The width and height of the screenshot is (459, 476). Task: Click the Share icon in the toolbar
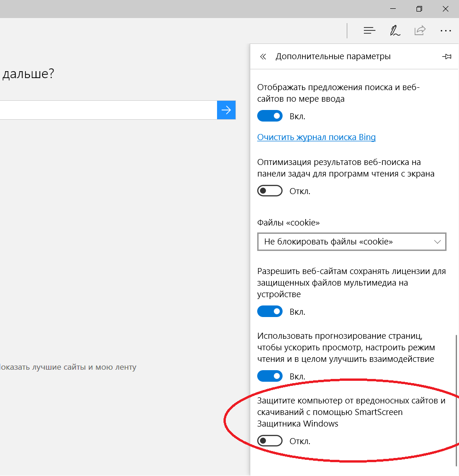420,31
